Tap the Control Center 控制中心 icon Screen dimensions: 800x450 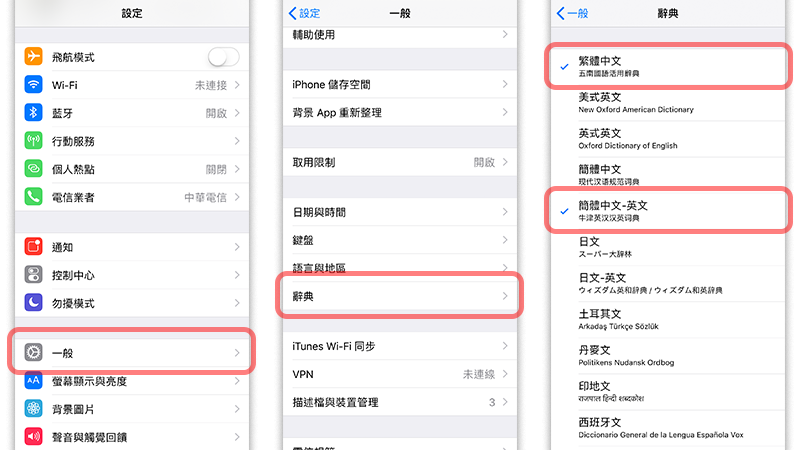point(34,274)
